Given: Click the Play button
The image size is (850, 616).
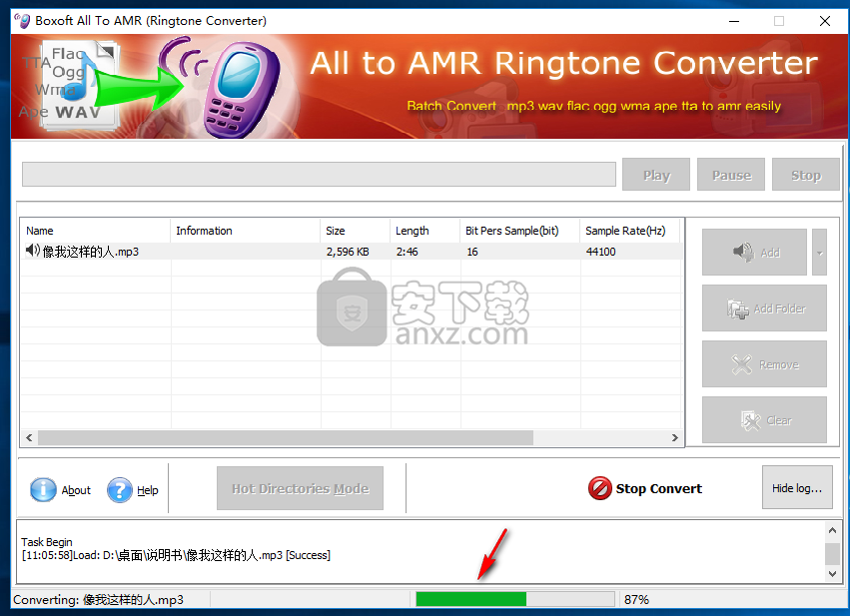Looking at the screenshot, I should tap(656, 175).
